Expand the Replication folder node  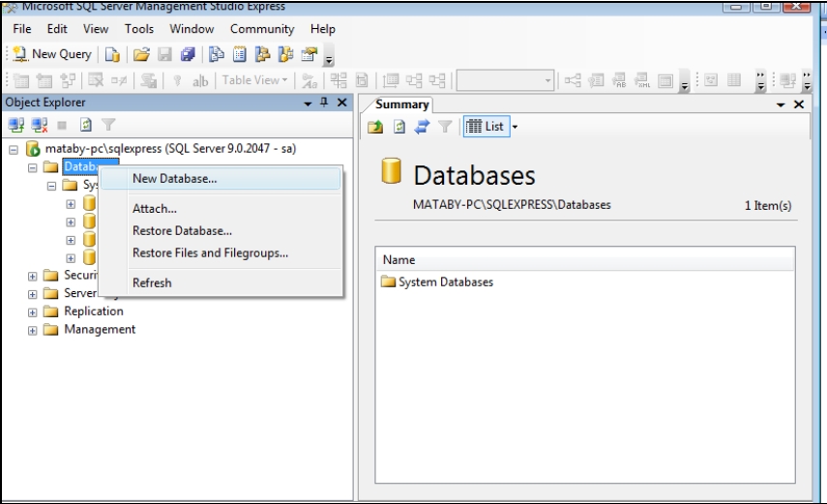click(x=33, y=312)
